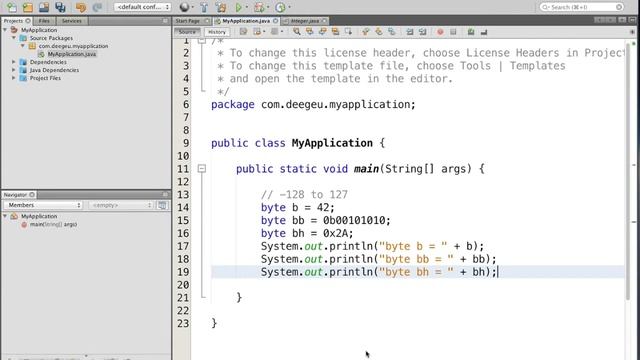Screen dimensions: 640x360
Task: Click the Open Project toolbar icon
Action: coord(44,7)
